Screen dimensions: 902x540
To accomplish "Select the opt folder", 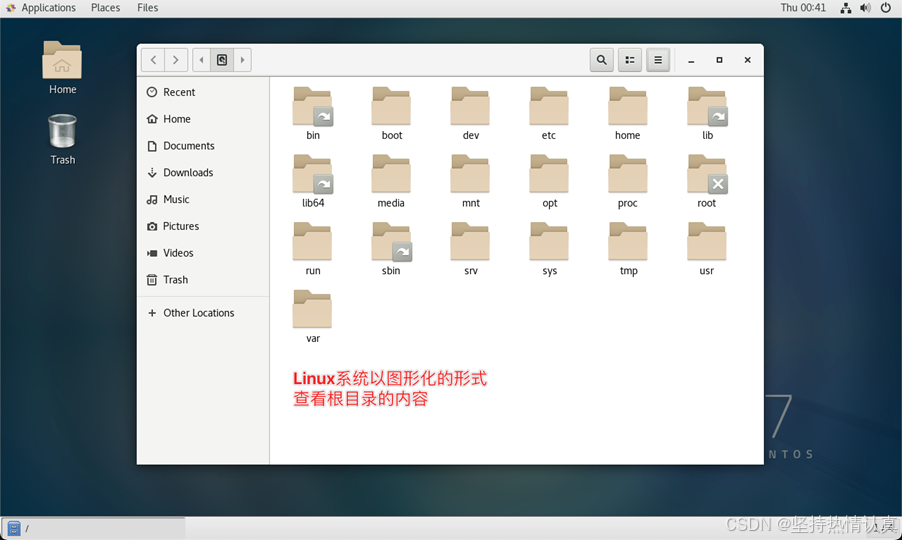I will coord(549,181).
